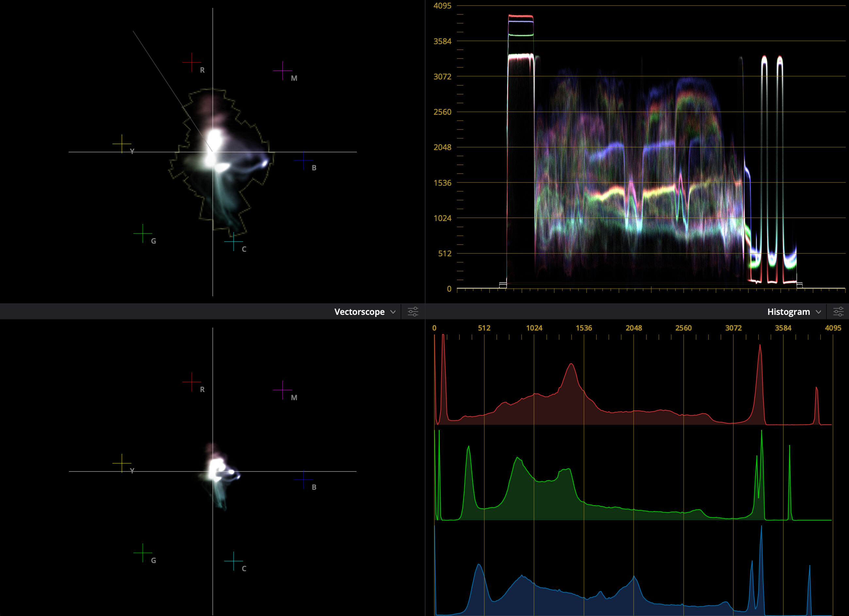Image resolution: width=849 pixels, height=616 pixels.
Task: Click the 2048 label on waveform vertical scale
Action: (x=442, y=147)
